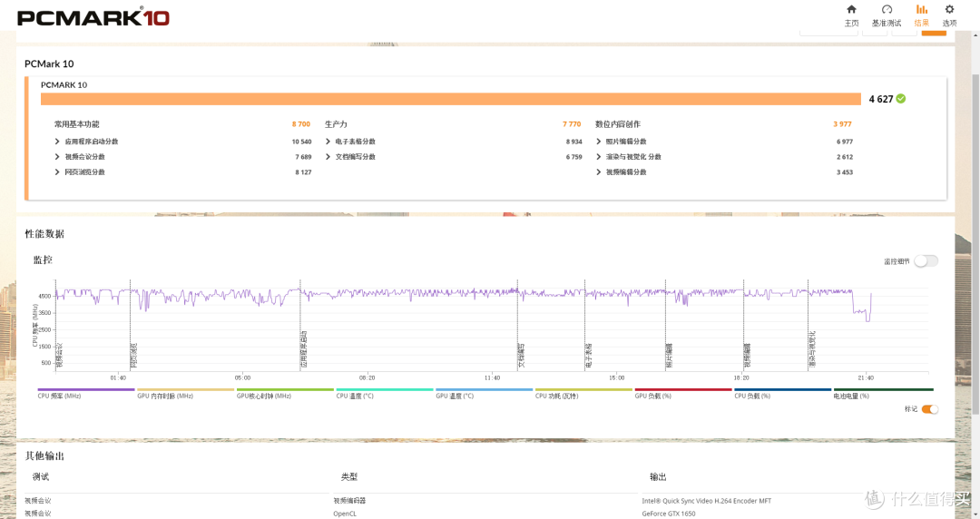Click the 常用基本功能 heading

coord(76,124)
